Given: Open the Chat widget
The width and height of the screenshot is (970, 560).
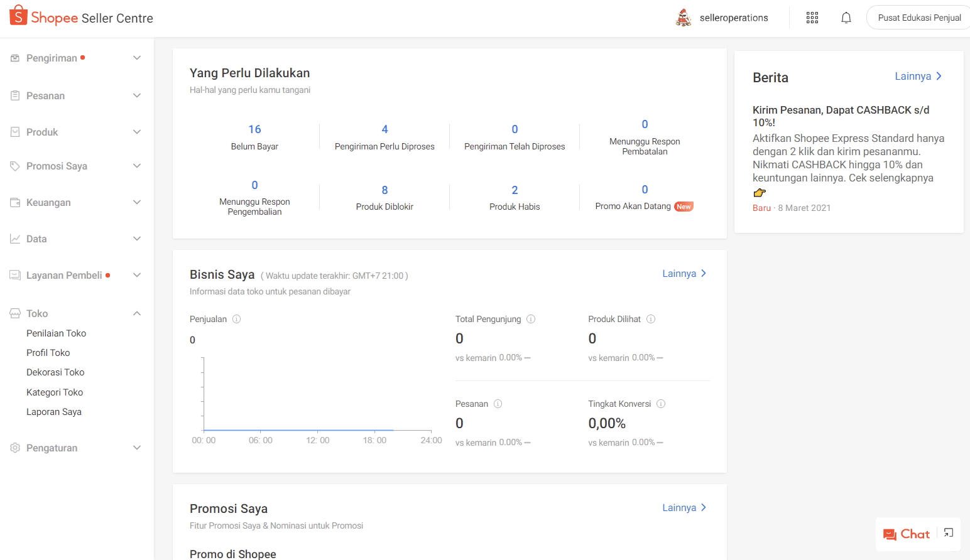Looking at the screenshot, I should pyautogui.click(x=906, y=534).
